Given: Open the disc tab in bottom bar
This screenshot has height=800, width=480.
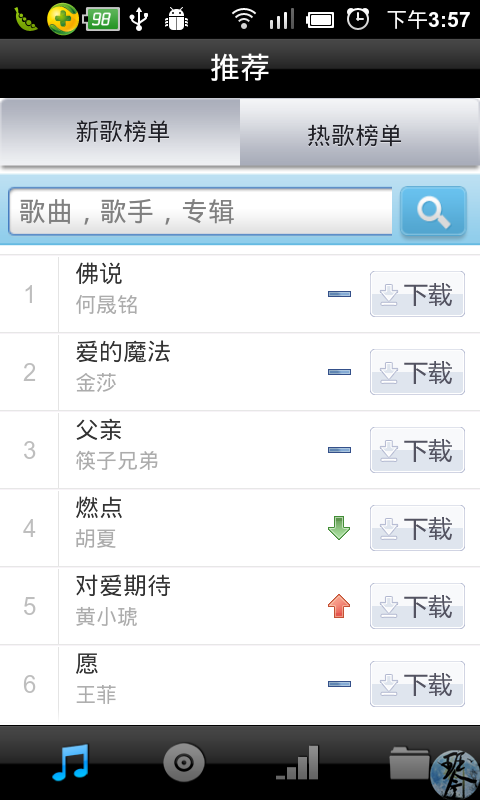Looking at the screenshot, I should 184,763.
